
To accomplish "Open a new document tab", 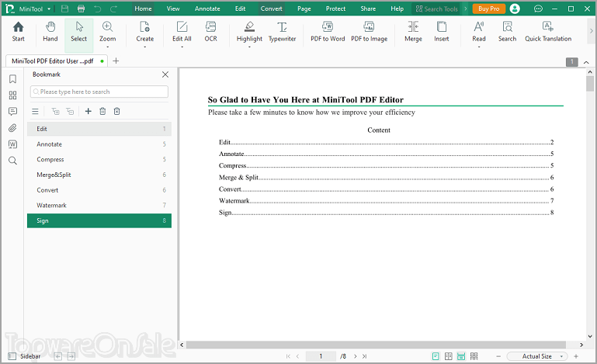I will click(x=116, y=61).
